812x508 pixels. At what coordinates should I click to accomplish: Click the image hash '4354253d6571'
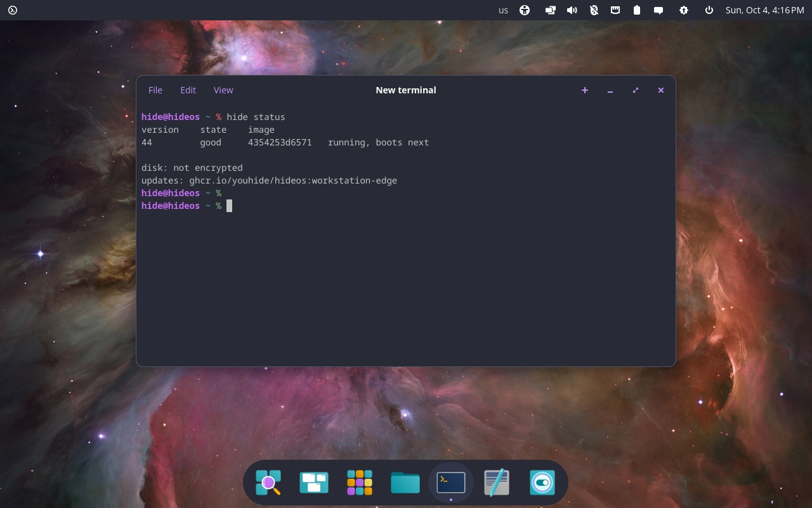click(x=280, y=142)
